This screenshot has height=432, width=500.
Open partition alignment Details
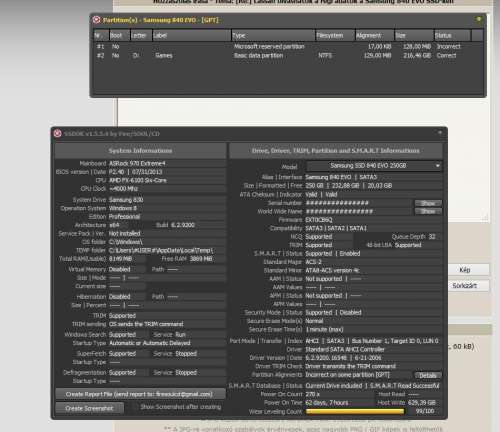point(428,375)
